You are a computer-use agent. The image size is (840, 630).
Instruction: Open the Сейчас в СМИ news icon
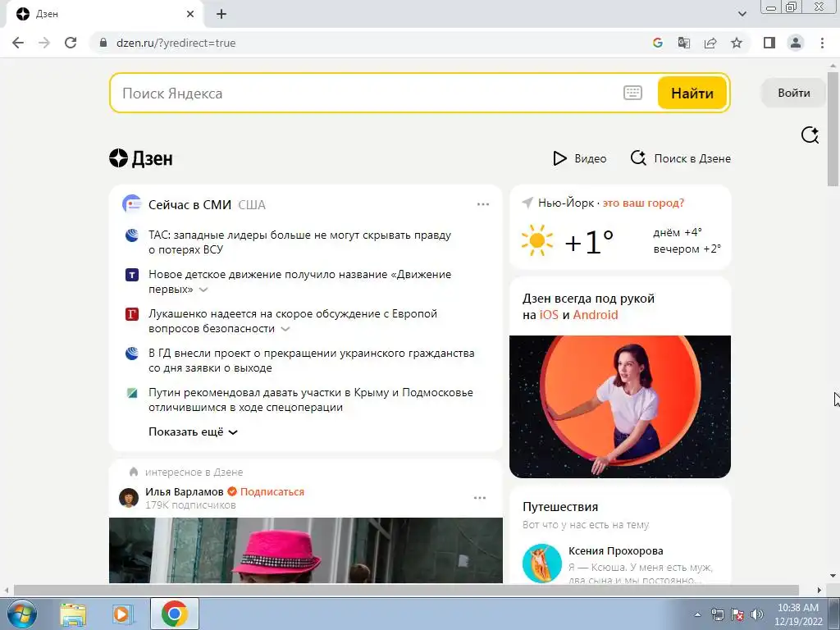pos(131,204)
